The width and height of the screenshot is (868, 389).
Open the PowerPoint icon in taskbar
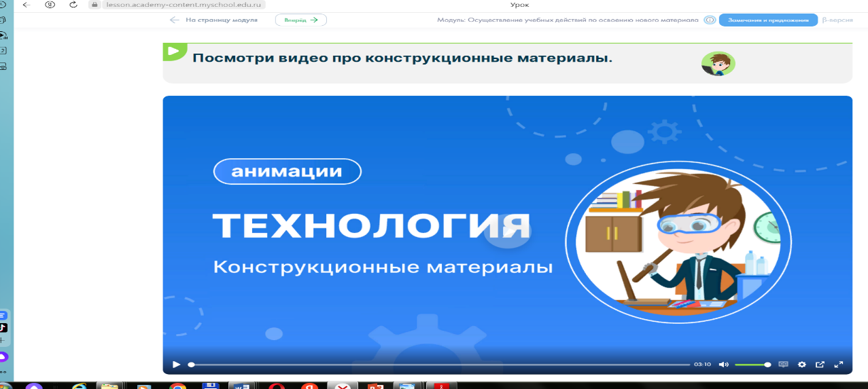376,386
